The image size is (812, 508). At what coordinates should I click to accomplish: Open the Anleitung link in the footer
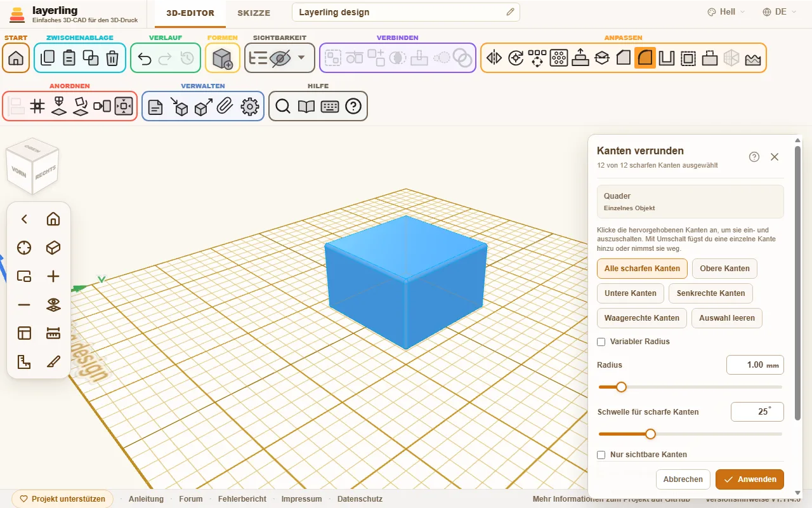coord(146,499)
